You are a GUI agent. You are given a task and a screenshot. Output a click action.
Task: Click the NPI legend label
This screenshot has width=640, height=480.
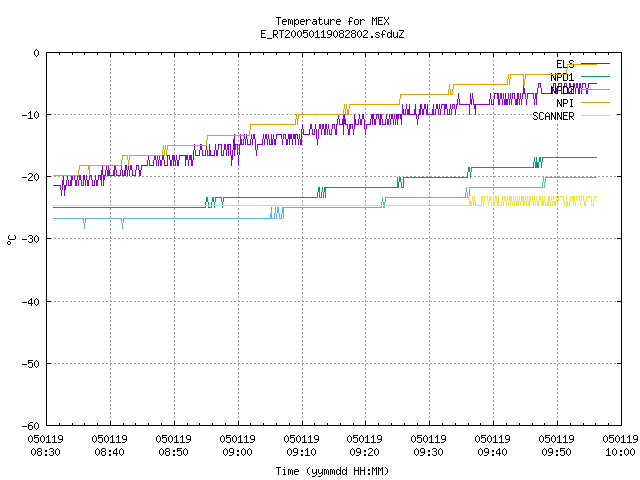pos(565,103)
